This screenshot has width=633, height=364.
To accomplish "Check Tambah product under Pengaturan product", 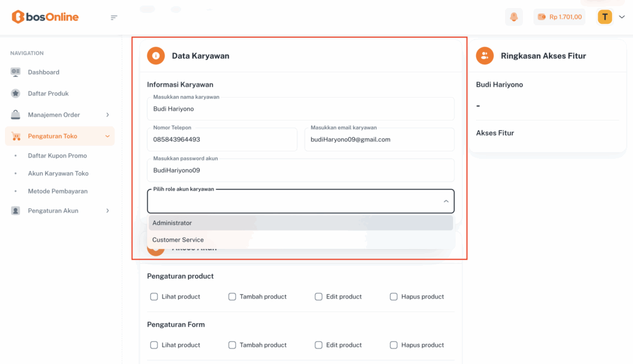I will pos(232,297).
